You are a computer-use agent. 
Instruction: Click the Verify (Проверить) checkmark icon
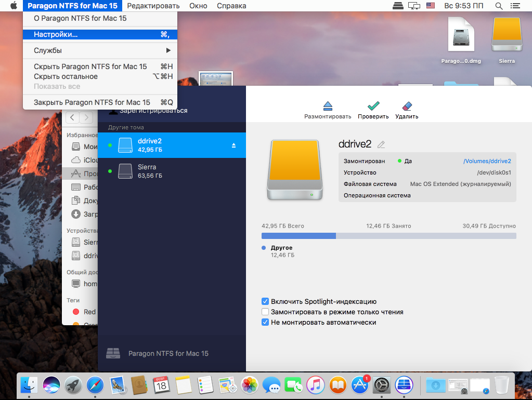[x=373, y=106]
